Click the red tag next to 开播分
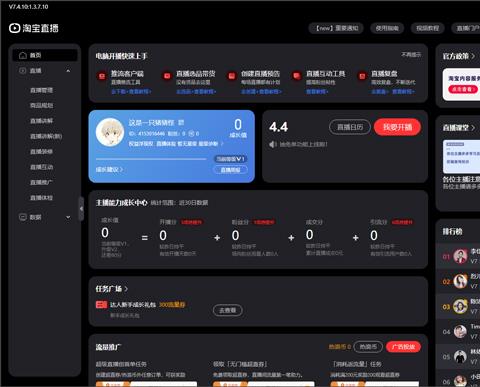The image size is (480, 387). click(x=192, y=222)
